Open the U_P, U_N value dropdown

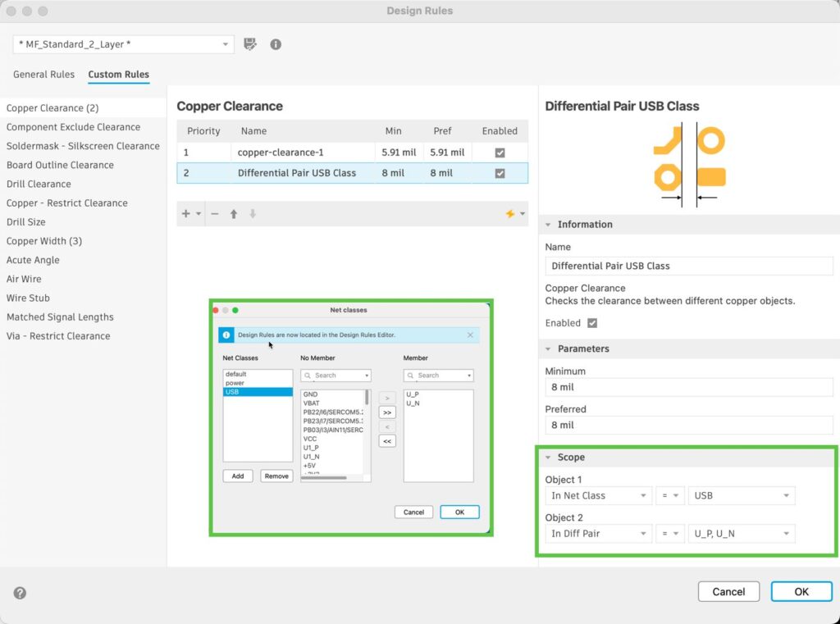click(742, 534)
